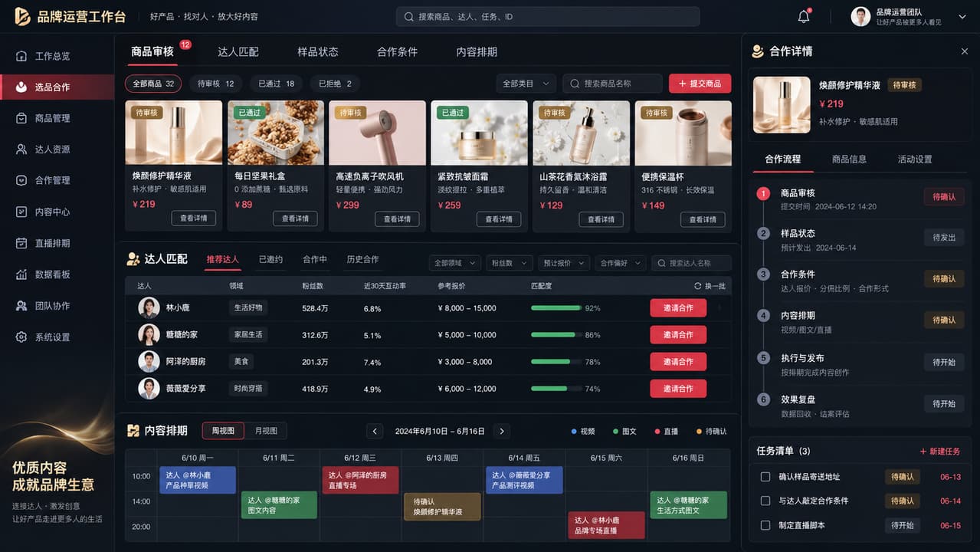Open the 合作偏好 filter dropdown
Image resolution: width=980 pixels, height=552 pixels.
pos(619,263)
